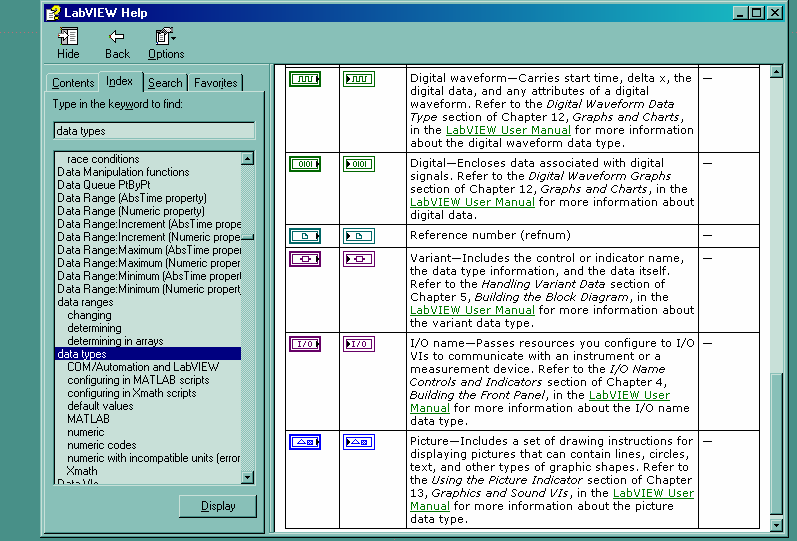Screen dimensions: 797x541
Task: Click the Picture indicator terminal icon
Action: (x=359, y=442)
